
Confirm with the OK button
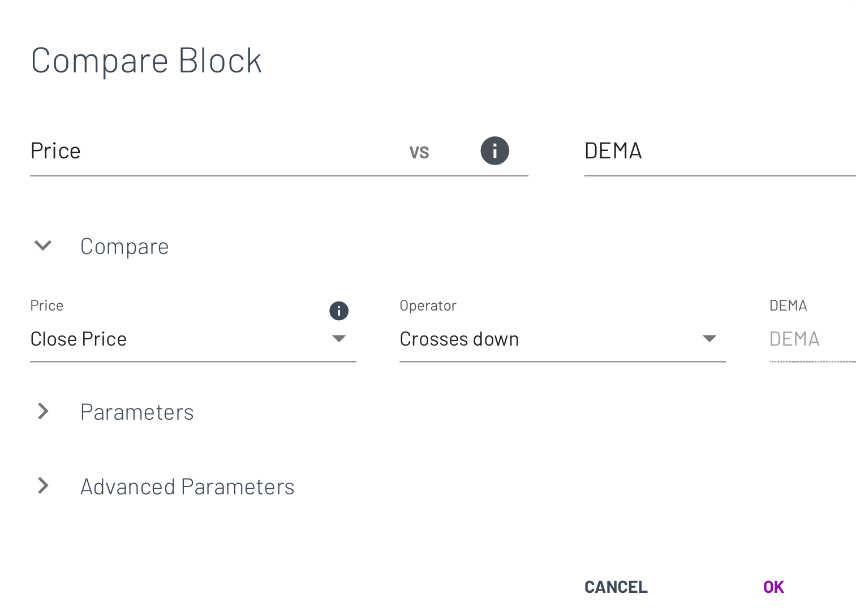[773, 587]
